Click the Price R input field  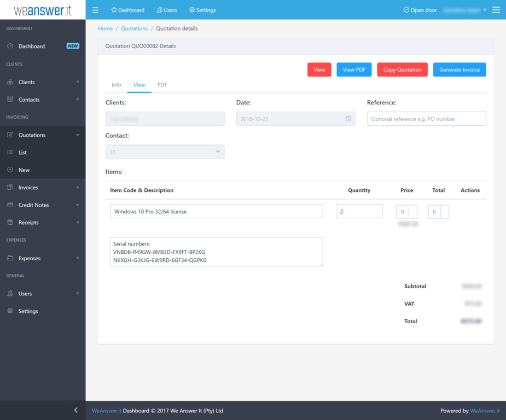coord(413,212)
